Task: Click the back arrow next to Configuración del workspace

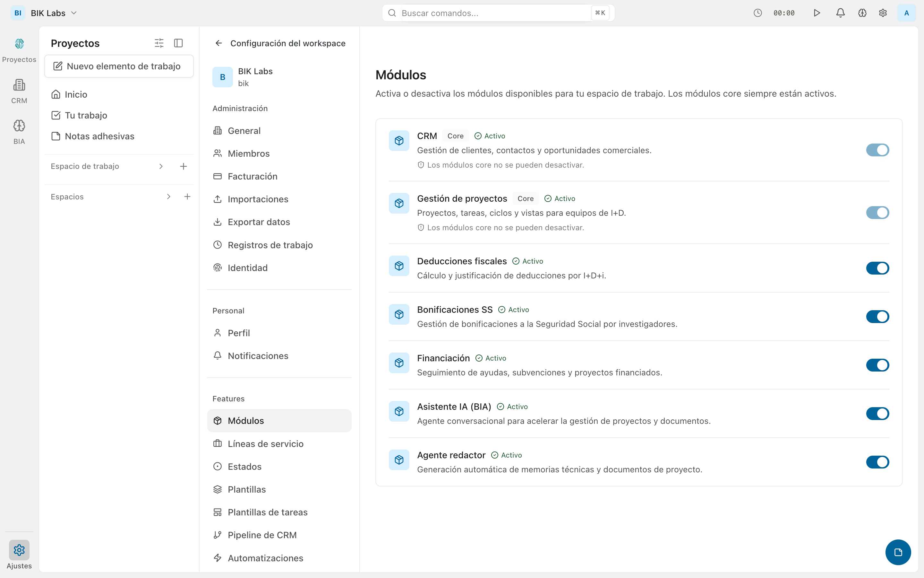Action: pyautogui.click(x=218, y=43)
